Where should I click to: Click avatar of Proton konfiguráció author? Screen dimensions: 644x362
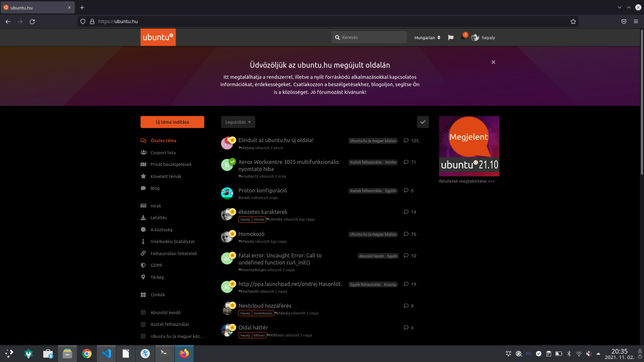[x=227, y=193]
